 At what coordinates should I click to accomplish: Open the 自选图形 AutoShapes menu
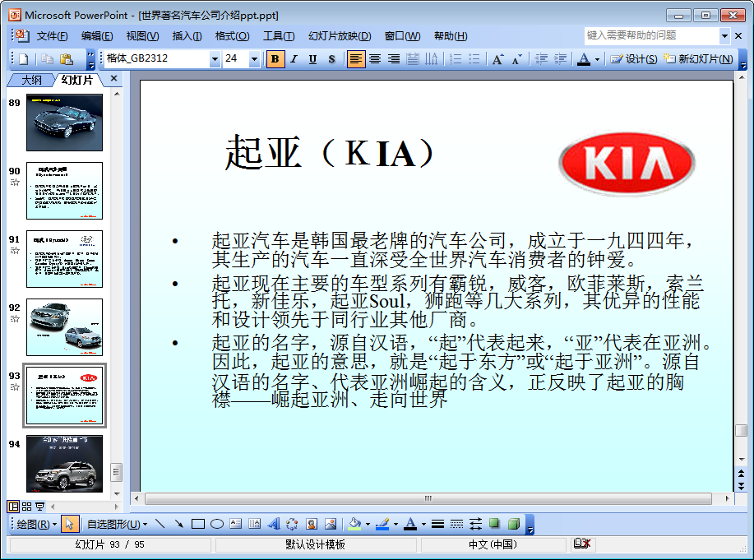coord(117,524)
